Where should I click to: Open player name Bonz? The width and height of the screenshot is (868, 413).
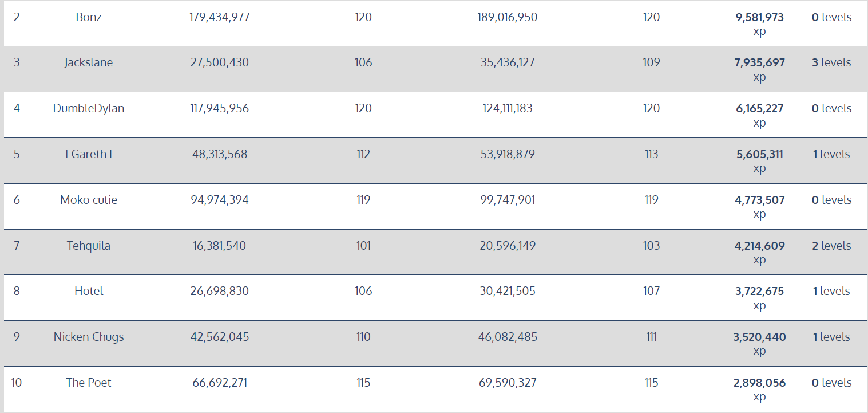[x=89, y=17]
